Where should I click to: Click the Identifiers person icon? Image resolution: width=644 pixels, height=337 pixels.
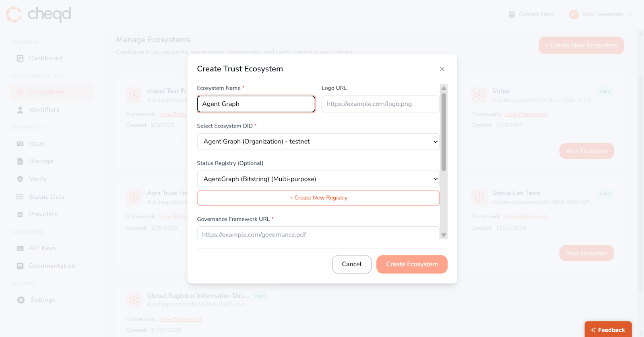(20, 110)
